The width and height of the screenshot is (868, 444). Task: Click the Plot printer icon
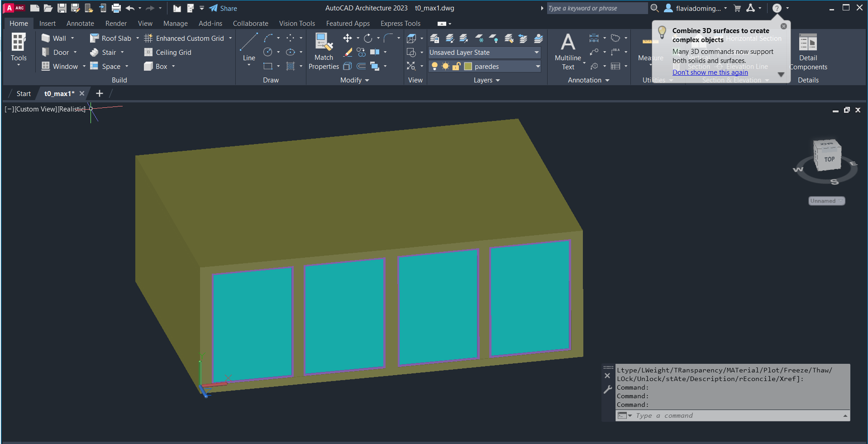pos(116,8)
